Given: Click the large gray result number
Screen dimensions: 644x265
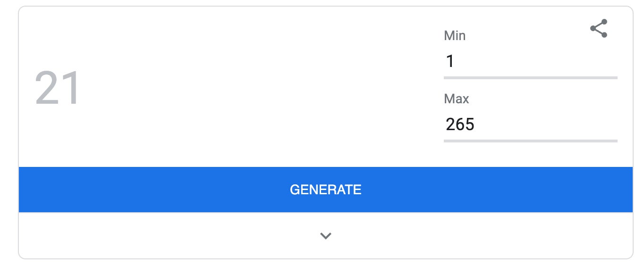Looking at the screenshot, I should coord(58,88).
